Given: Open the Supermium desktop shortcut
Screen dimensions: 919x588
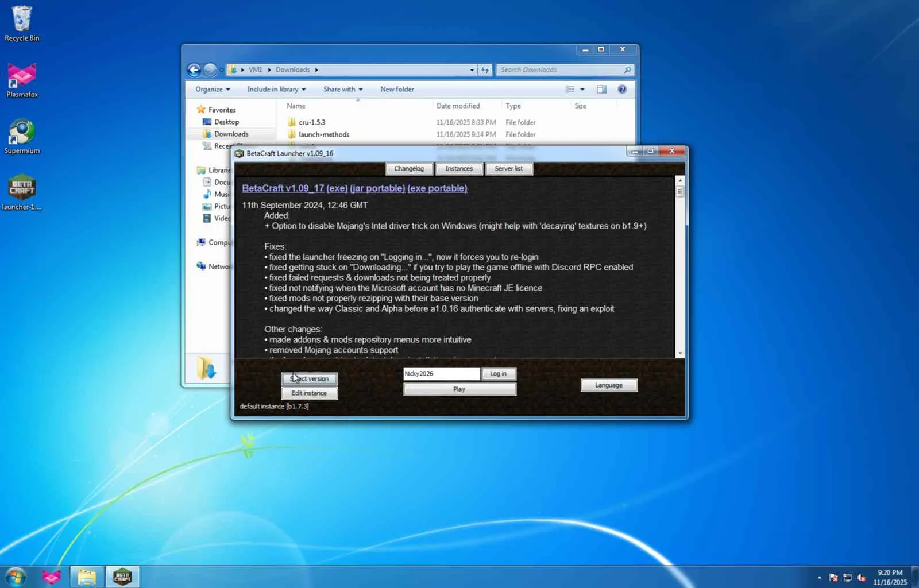Looking at the screenshot, I should pos(22,136).
